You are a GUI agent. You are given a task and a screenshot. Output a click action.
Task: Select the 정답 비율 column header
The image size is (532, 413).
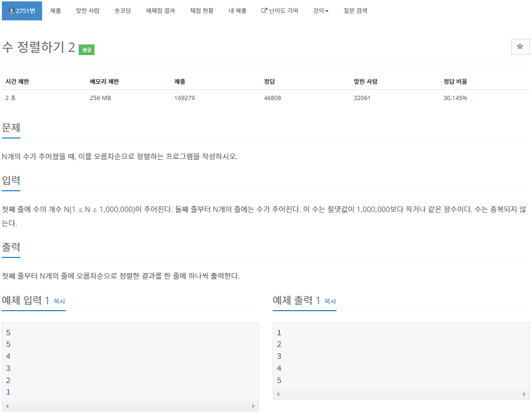coord(455,81)
